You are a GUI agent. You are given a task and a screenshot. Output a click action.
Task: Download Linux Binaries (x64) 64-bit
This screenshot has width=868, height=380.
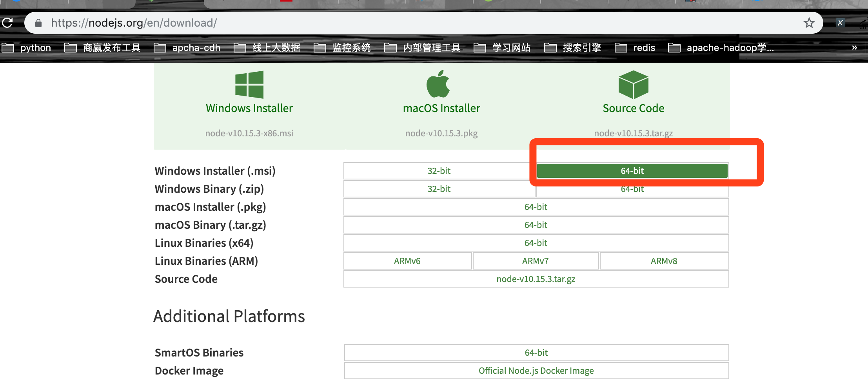coord(536,243)
